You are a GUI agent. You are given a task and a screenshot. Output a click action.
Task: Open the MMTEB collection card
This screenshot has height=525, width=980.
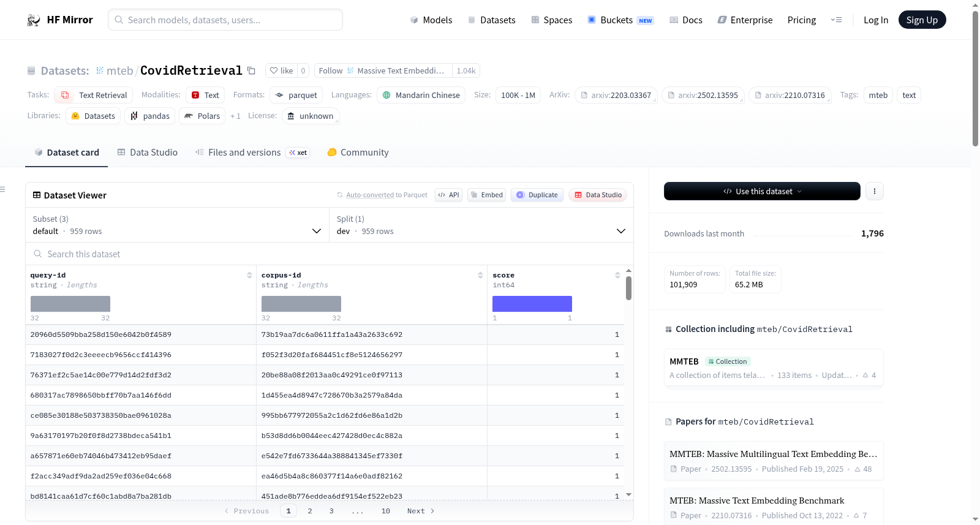pyautogui.click(x=774, y=368)
